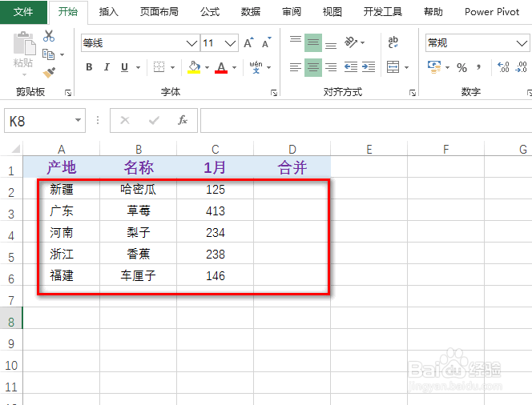Screen dimensions: 532x405
Task: Select column E header
Action: 369,149
